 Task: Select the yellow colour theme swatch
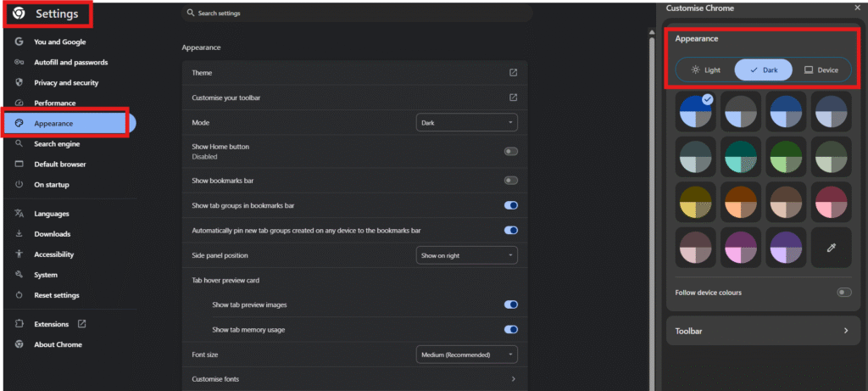(x=696, y=202)
